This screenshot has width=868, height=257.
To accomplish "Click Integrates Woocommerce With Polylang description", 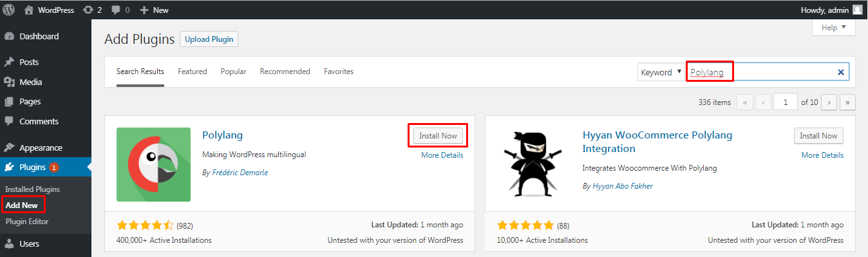I will 650,168.
